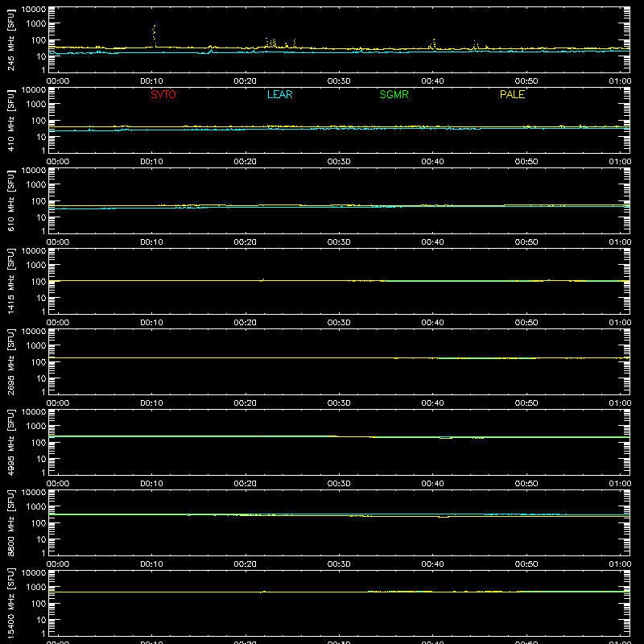Viewport: 644px width, 644px height.
Task: Click the 00:20 time label under the 8800 MHz panel
Action: point(246,564)
